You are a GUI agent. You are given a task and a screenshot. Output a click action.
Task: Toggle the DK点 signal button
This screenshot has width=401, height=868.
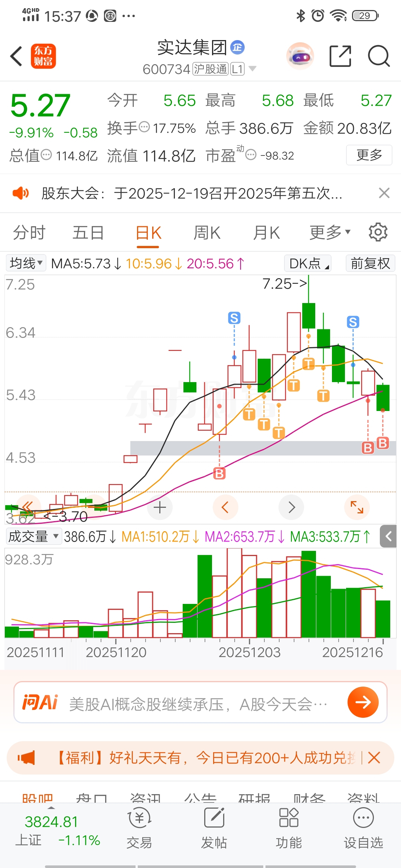(308, 263)
